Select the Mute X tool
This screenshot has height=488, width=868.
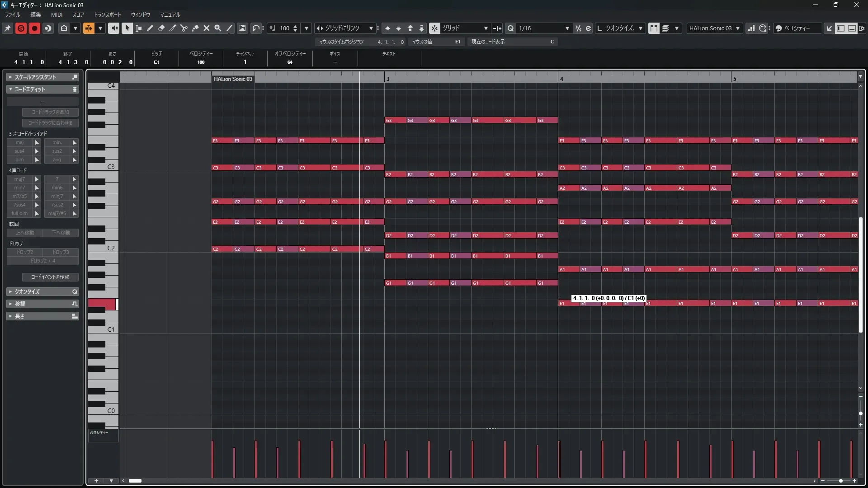(207, 28)
